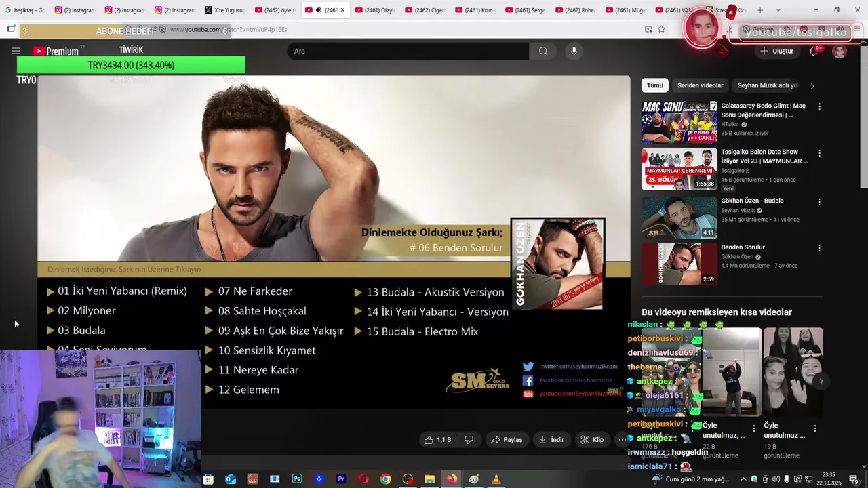Open the account avatar menu
The height and width of the screenshot is (488, 868).
[840, 51]
